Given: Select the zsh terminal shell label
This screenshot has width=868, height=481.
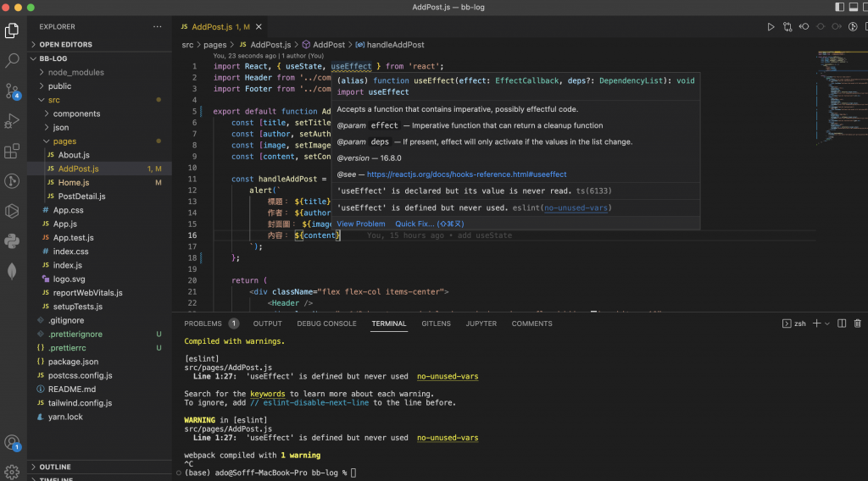Looking at the screenshot, I should click(x=794, y=323).
